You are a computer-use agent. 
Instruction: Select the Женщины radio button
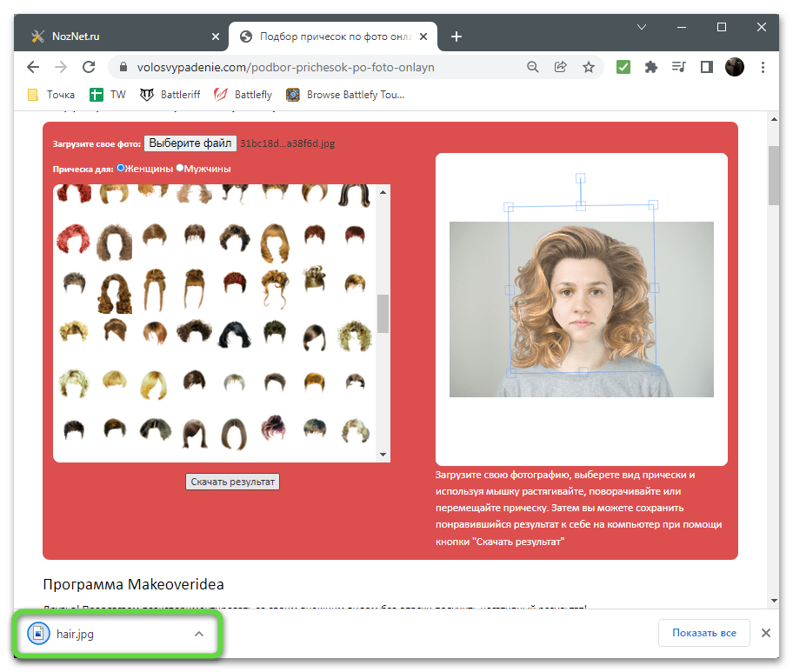(x=122, y=168)
